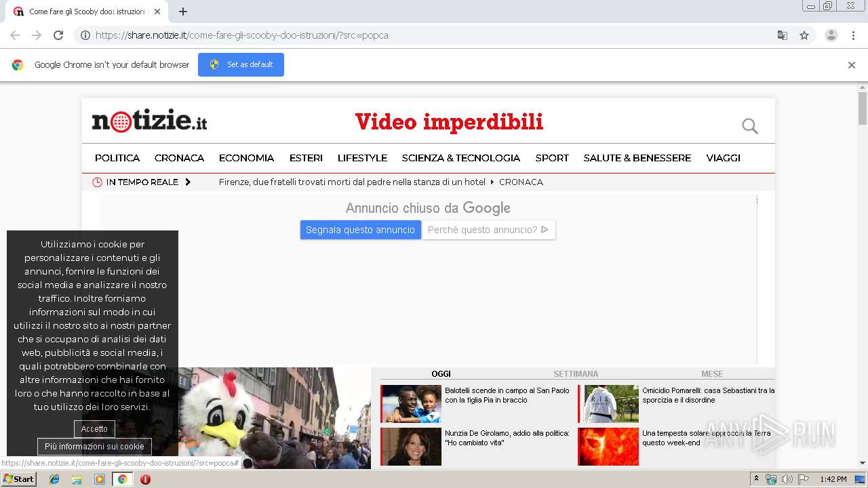868x488 pixels.
Task: Open Balotelli San Paolo article thumbnail
Action: 411,404
